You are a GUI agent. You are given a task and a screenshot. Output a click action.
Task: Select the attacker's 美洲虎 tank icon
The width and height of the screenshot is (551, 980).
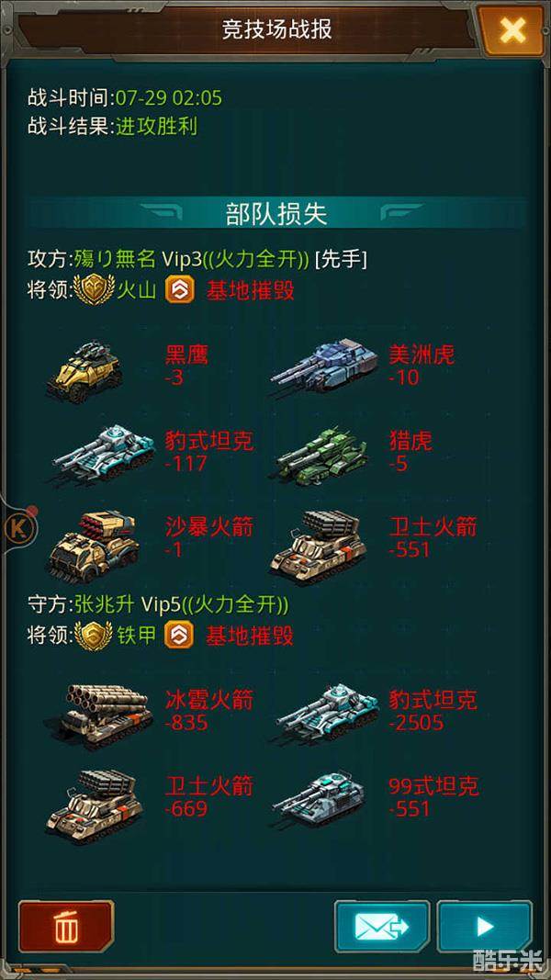(325, 366)
